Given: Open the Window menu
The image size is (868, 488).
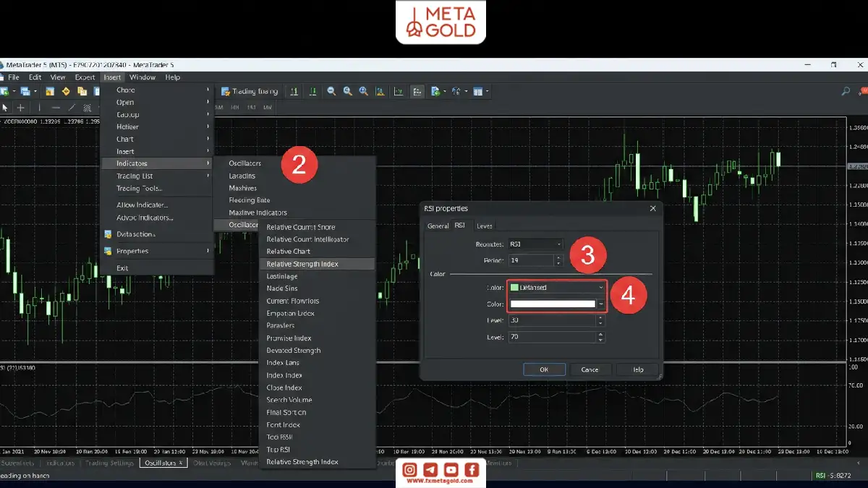Looking at the screenshot, I should (x=142, y=77).
